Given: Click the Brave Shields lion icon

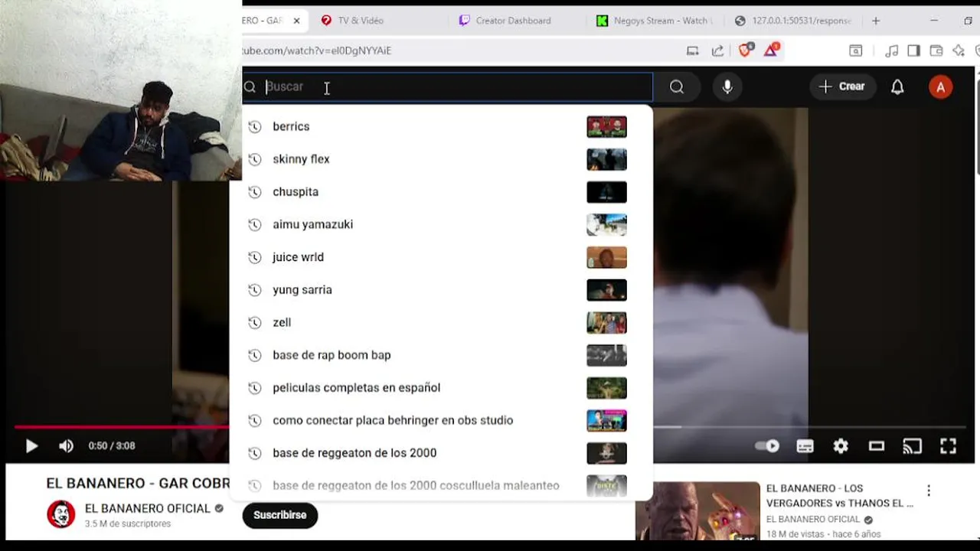Looking at the screenshot, I should [744, 51].
